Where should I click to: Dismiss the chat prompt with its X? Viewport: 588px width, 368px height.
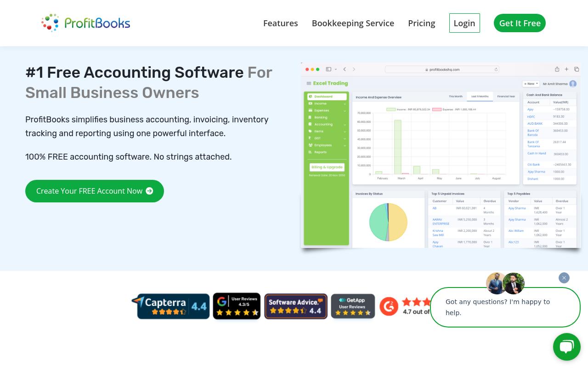[x=564, y=278]
